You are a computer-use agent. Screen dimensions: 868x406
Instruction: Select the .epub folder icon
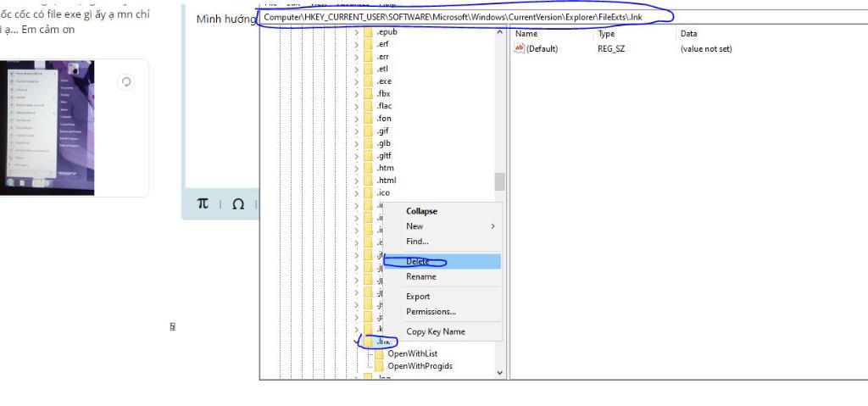368,32
